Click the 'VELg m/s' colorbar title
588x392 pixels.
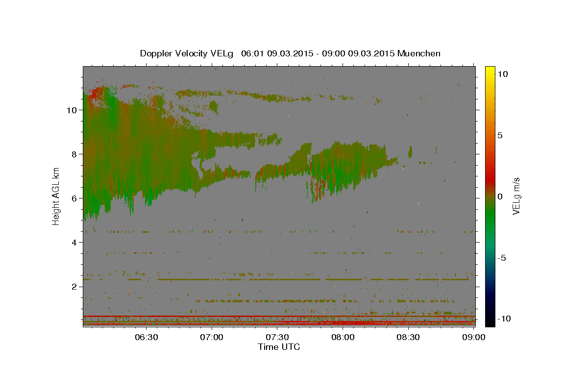point(516,196)
